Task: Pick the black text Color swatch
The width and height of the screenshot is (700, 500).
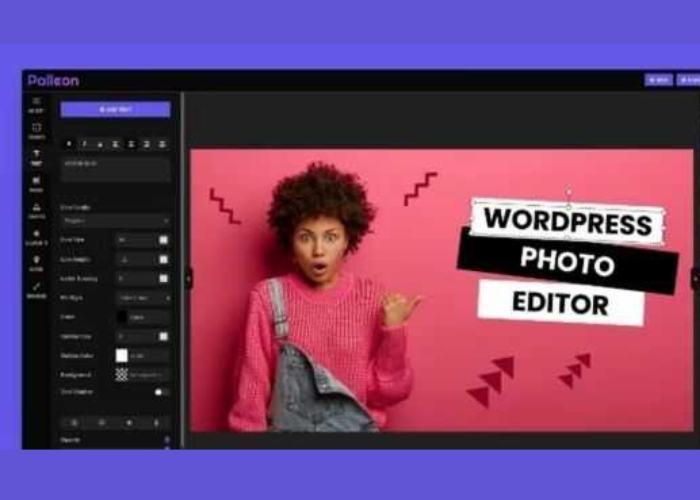Action: (x=121, y=317)
